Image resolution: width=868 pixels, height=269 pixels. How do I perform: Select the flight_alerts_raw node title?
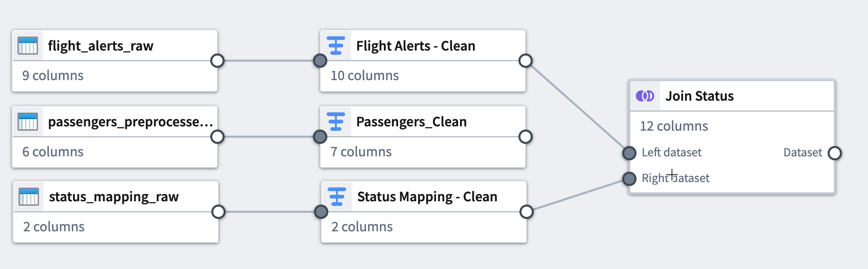coord(101,46)
